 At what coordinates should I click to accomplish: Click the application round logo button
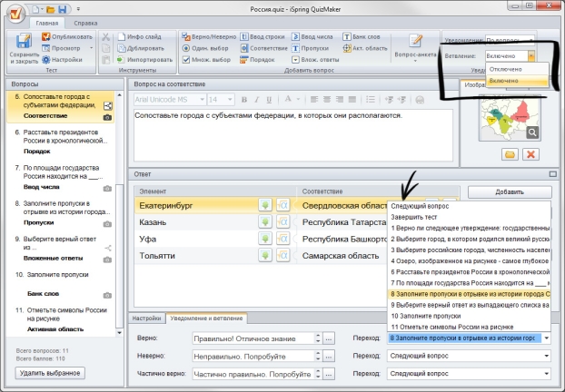coord(15,14)
